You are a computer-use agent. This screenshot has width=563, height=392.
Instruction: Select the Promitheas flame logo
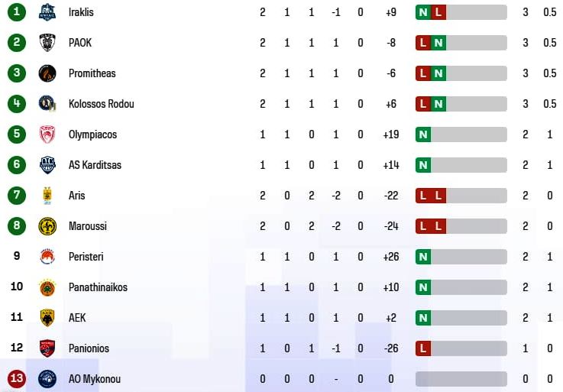tap(47, 73)
